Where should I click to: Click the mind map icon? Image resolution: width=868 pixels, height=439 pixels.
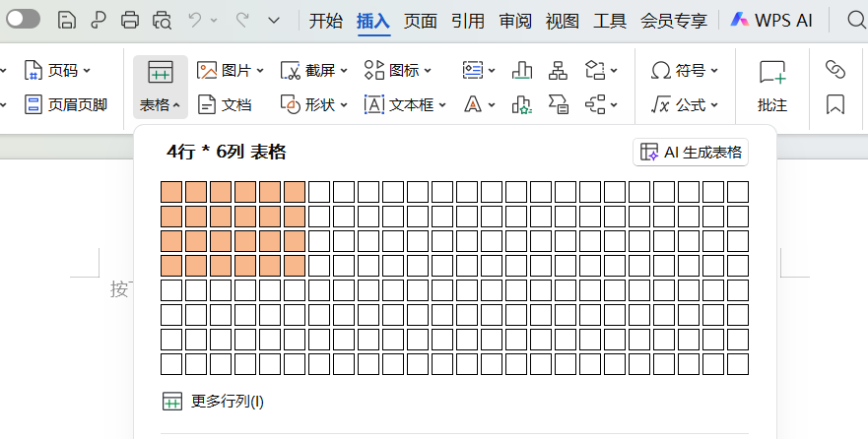595,104
